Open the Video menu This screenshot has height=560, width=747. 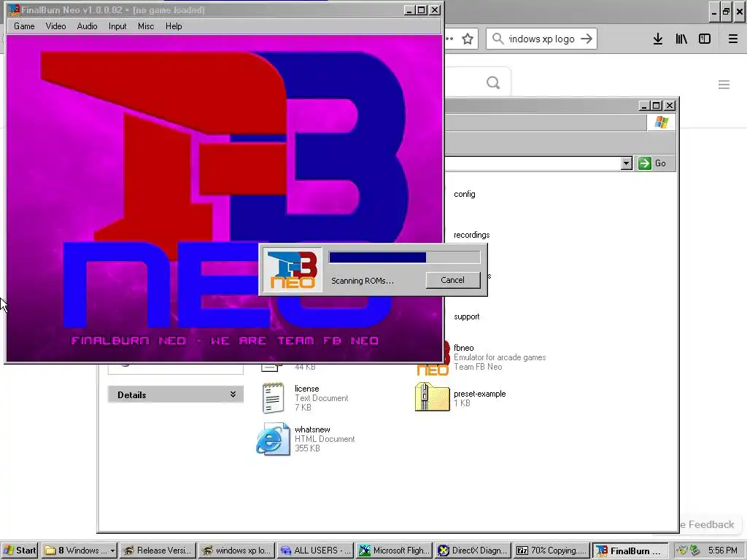(x=55, y=26)
